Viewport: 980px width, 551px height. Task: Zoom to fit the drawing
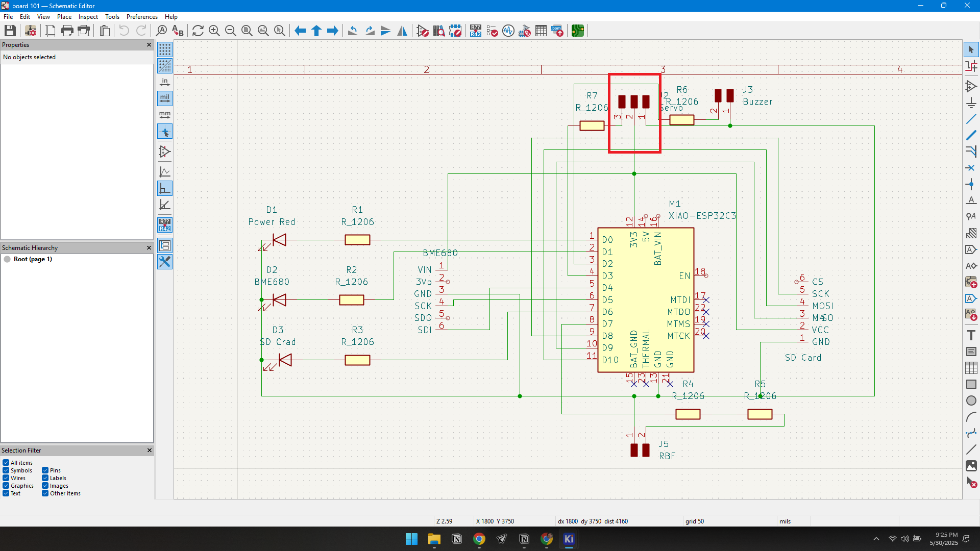247,31
